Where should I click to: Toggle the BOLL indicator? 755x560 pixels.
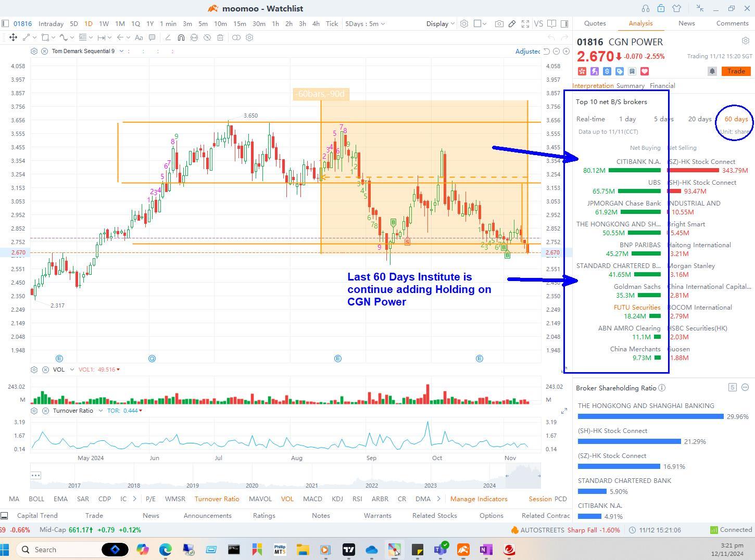36,499
